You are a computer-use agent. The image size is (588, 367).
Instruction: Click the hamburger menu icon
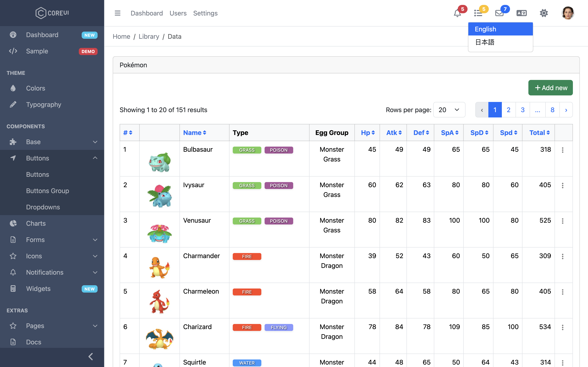[x=118, y=13]
